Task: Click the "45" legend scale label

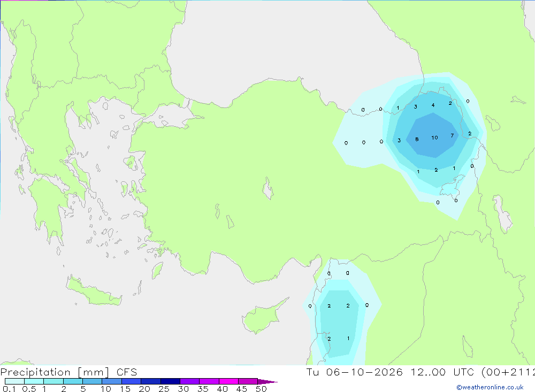Action: [x=242, y=389]
